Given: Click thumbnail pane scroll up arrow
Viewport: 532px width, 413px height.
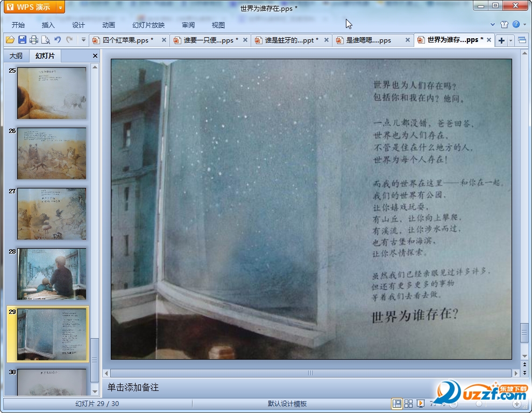Looking at the screenshot, I should (95, 67).
